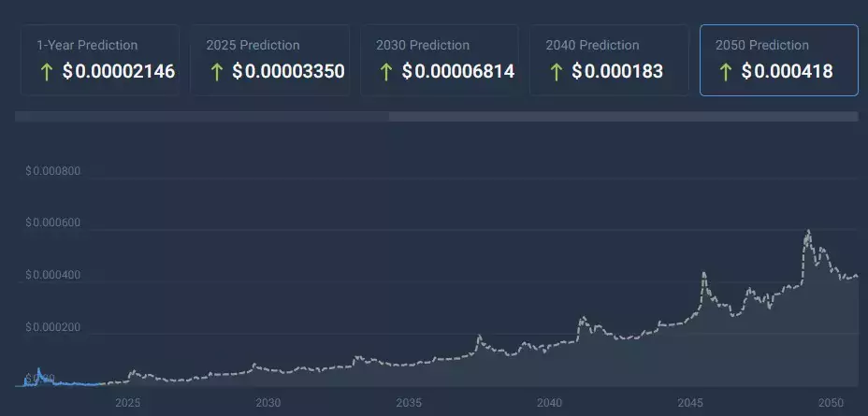Select the 2040 Prediction card
This screenshot has height=416, width=868.
[609, 61]
